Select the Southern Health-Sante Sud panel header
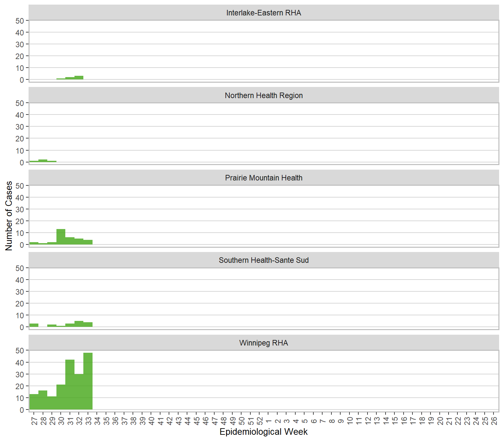Screen dimensions: 504x441 click(263, 260)
